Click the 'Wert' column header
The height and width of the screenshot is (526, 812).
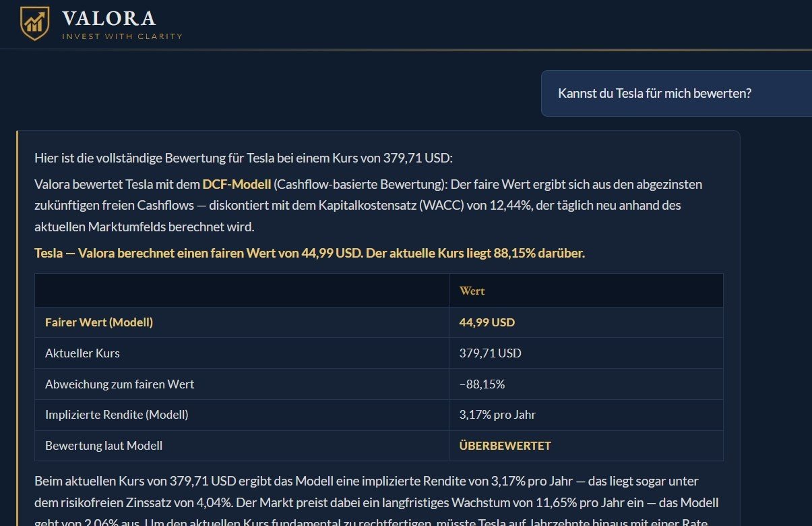pos(472,291)
